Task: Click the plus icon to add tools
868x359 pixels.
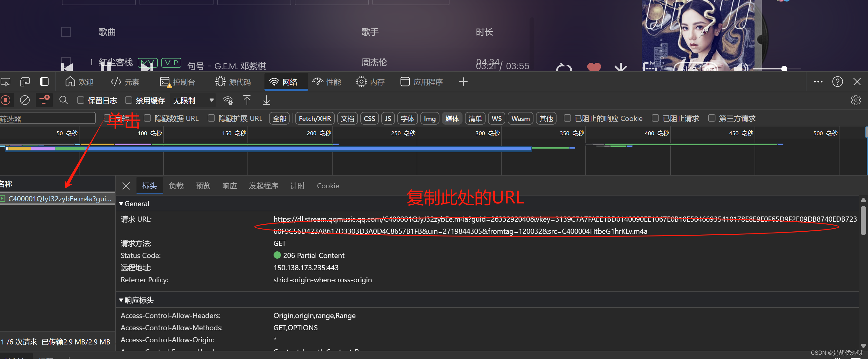Action: 463,82
